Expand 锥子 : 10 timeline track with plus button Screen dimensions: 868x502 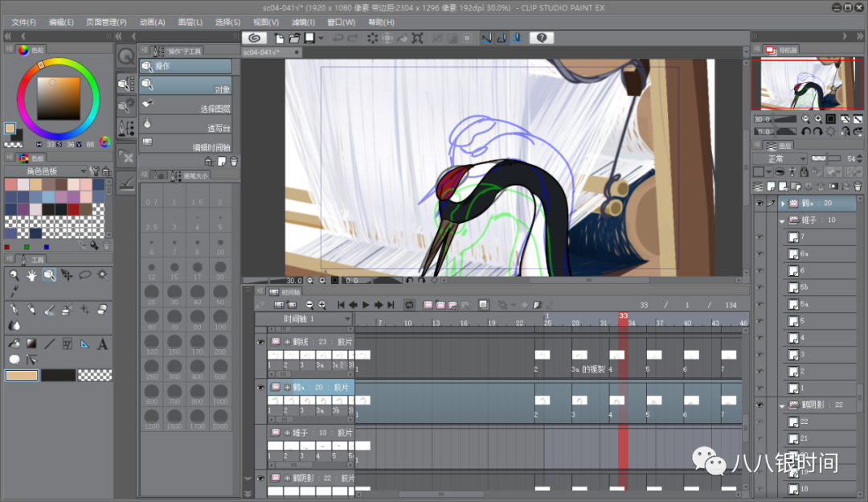tap(287, 433)
